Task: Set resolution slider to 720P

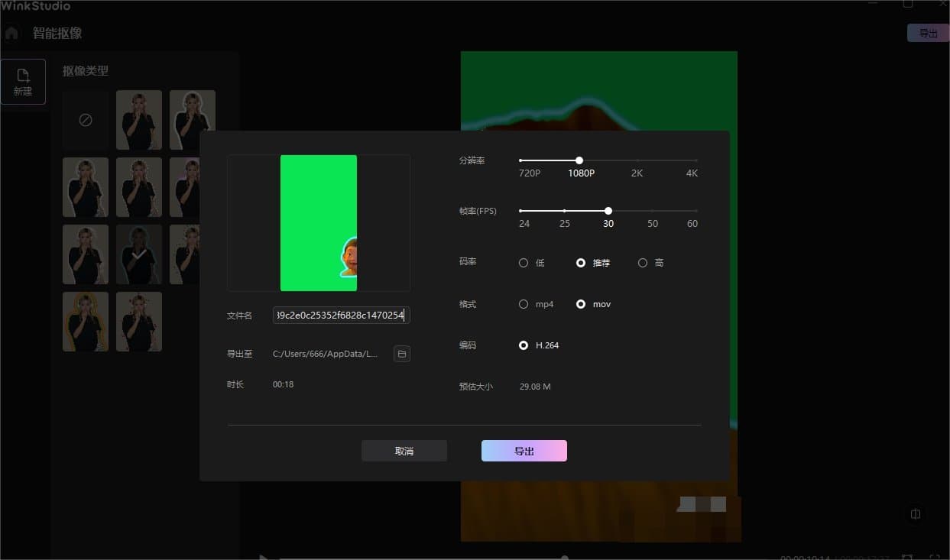Action: 520,160
